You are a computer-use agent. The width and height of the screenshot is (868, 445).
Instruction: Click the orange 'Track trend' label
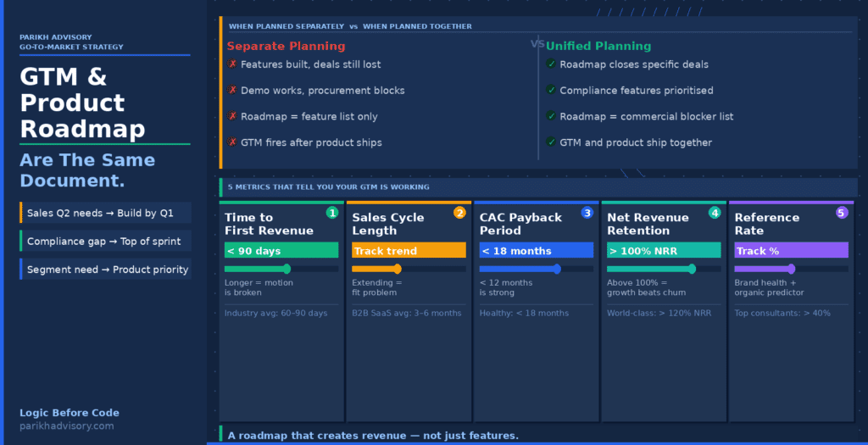point(409,251)
